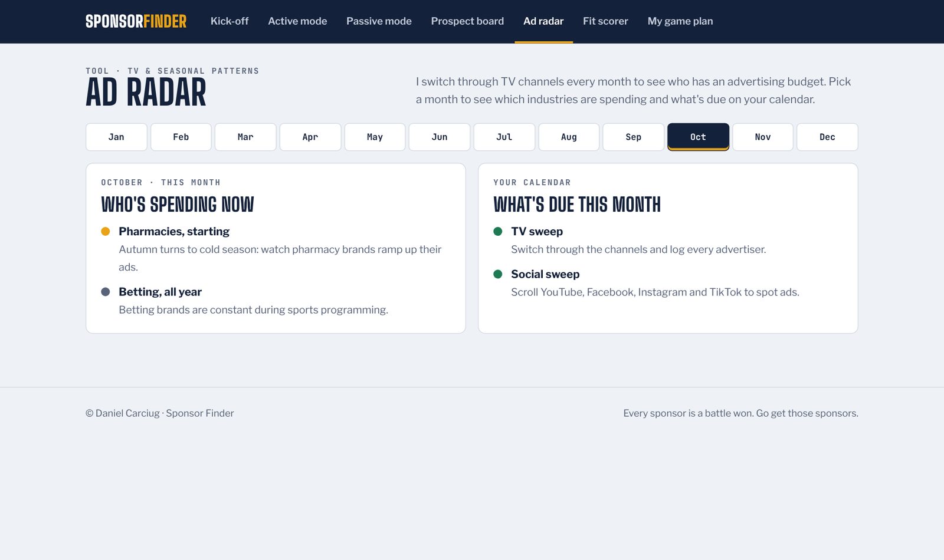Viewport: 944px width, 560px height.
Task: Click the active Oct tab
Action: tap(699, 137)
